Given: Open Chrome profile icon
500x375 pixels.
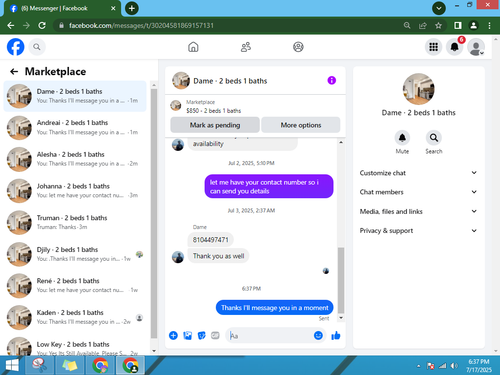Looking at the screenshot, I should point(473,25).
